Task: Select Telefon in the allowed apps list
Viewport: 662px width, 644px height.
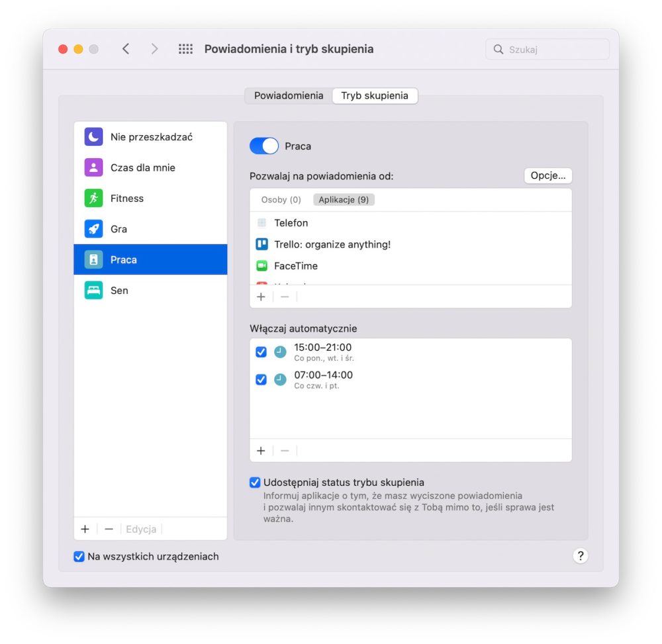Action: pyautogui.click(x=410, y=223)
